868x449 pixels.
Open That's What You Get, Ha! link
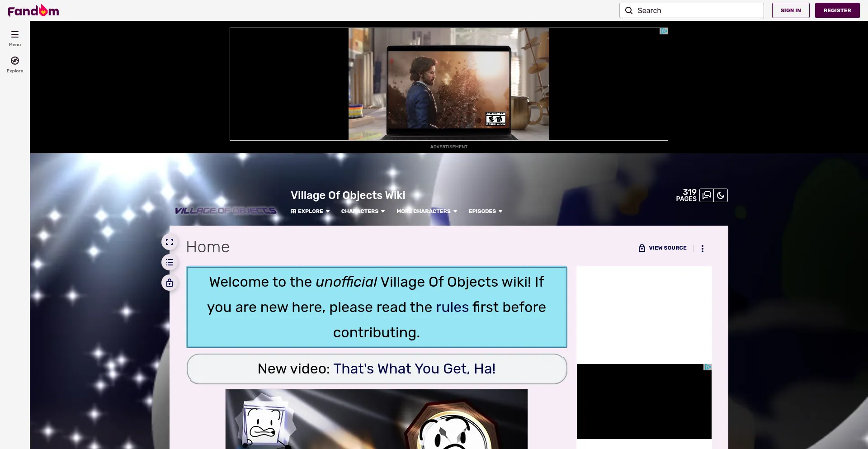414,369
